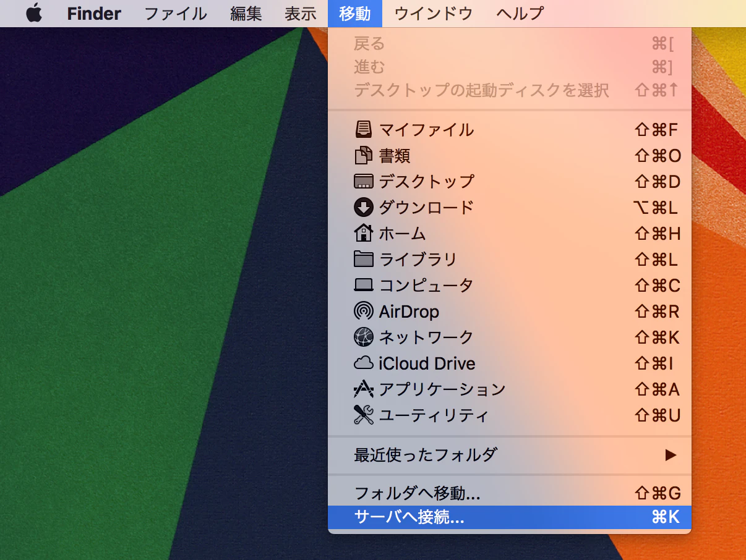746x560 pixels.
Task: Open the ウインドウ menu
Action: pos(433,13)
